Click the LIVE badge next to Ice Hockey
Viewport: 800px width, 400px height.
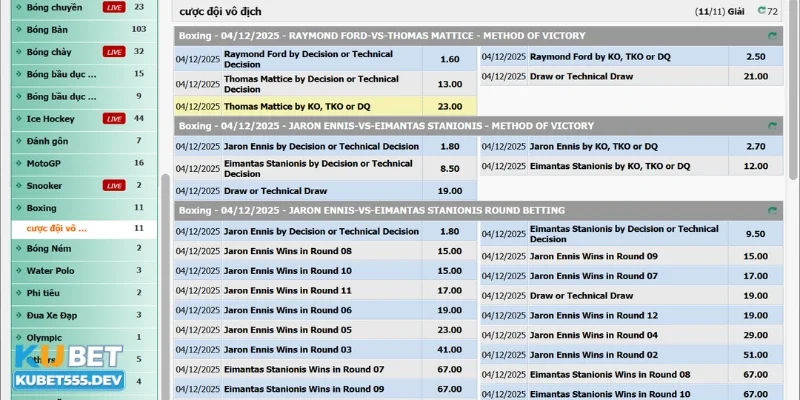[x=114, y=119]
